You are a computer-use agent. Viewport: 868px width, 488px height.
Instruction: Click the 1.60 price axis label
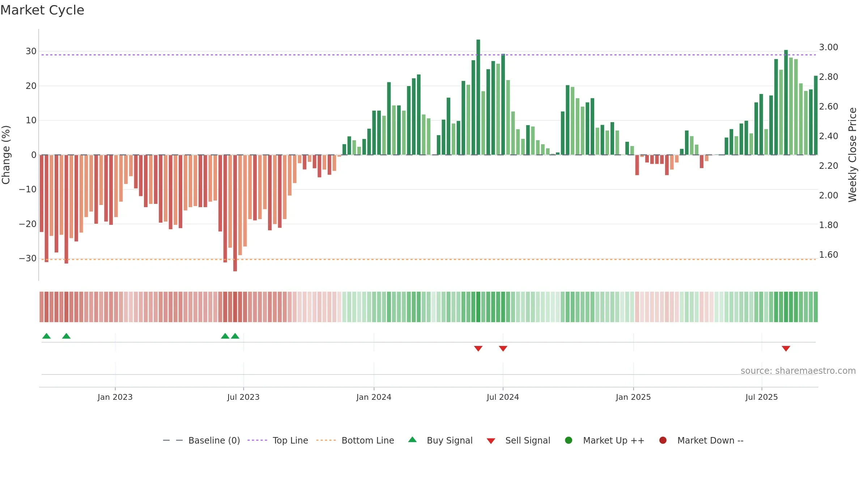pos(829,255)
